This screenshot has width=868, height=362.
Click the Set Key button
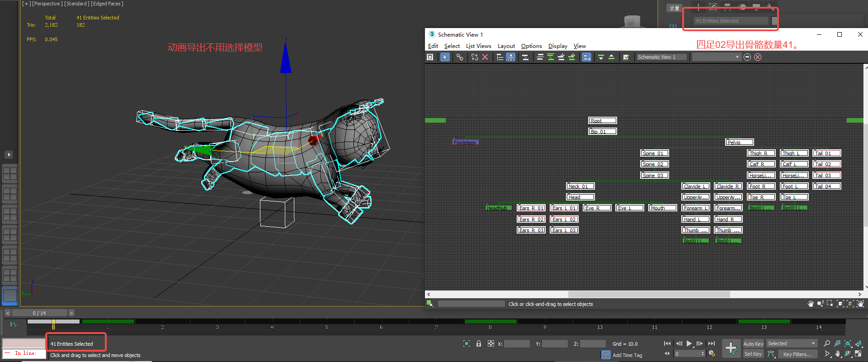(x=753, y=354)
